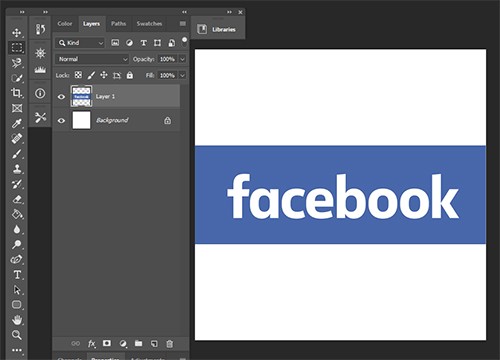Switch to the Swatches tab
The width and height of the screenshot is (500, 360).
[x=149, y=24]
